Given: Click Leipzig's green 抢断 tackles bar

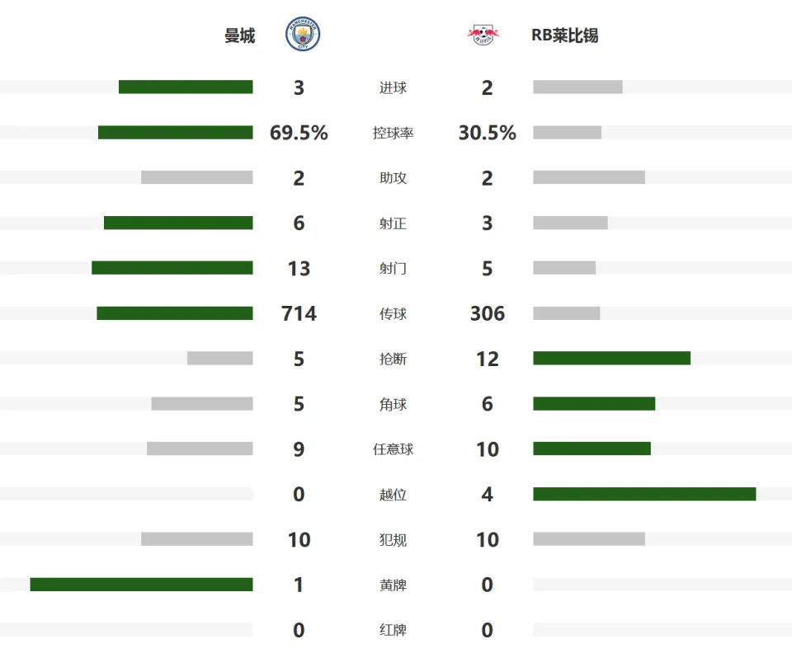Looking at the screenshot, I should pyautogui.click(x=611, y=358).
